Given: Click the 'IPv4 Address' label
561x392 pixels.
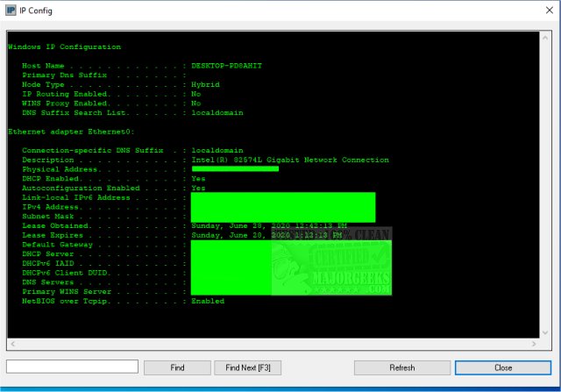Looking at the screenshot, I should (53, 207).
